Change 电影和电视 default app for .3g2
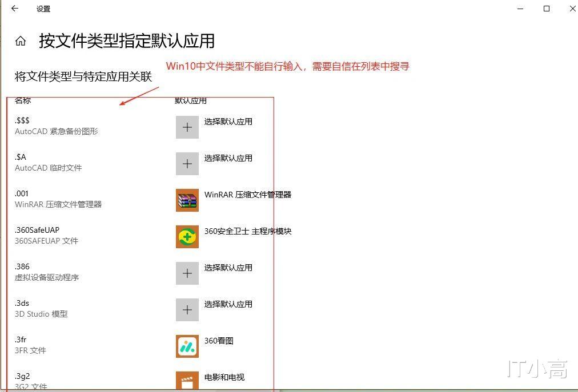This screenshot has width=578, height=392. point(224,377)
